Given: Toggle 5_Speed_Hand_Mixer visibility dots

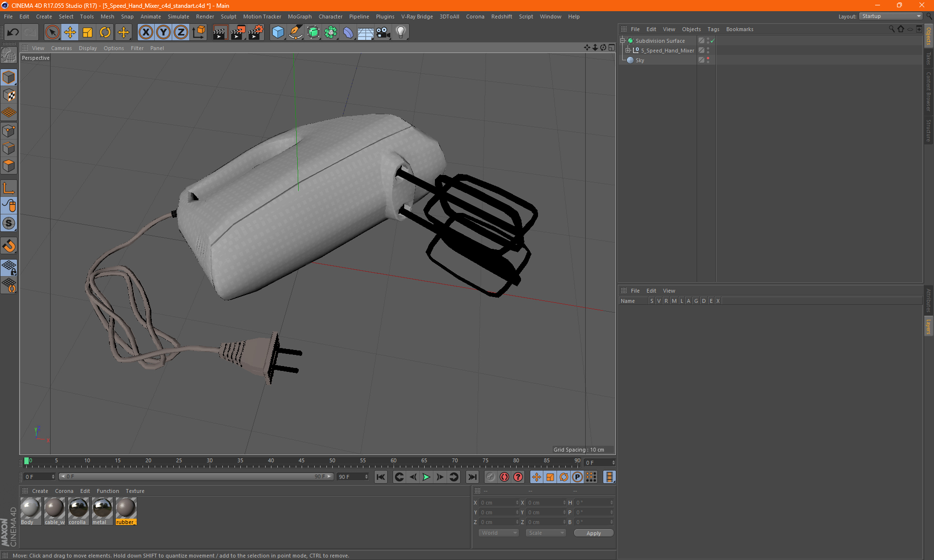Looking at the screenshot, I should pos(708,51).
